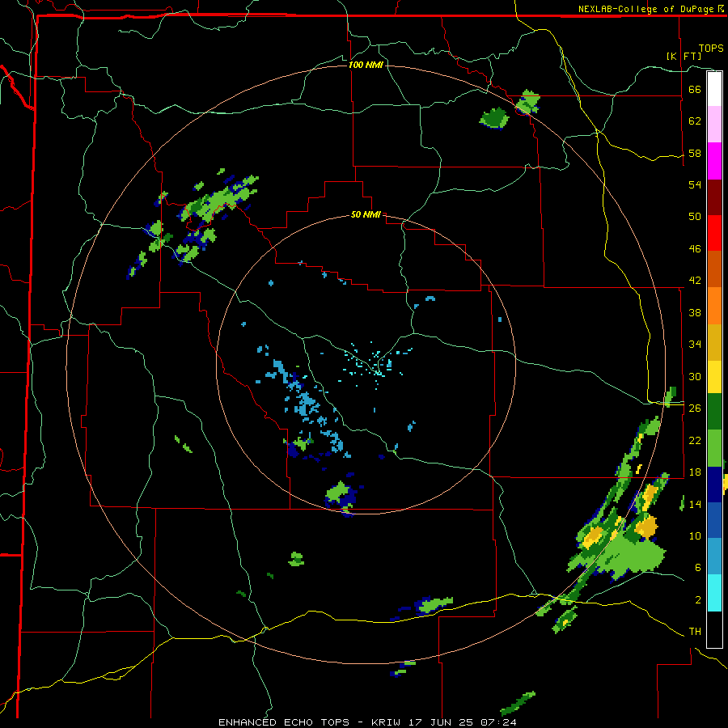Click the 42 value on the legend
The width and height of the screenshot is (728, 728).
click(x=695, y=281)
